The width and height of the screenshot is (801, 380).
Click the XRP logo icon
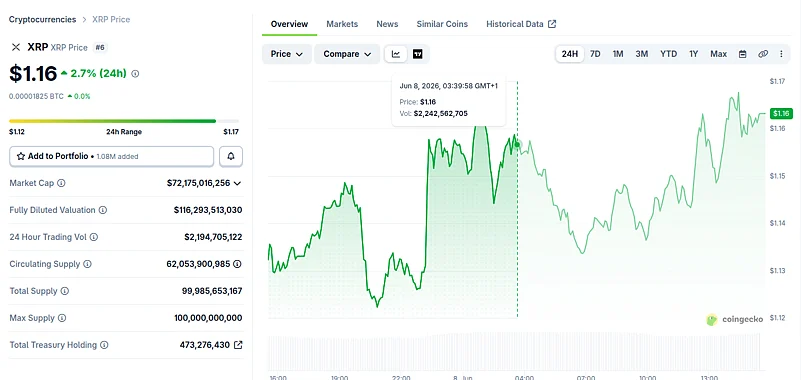tap(16, 48)
